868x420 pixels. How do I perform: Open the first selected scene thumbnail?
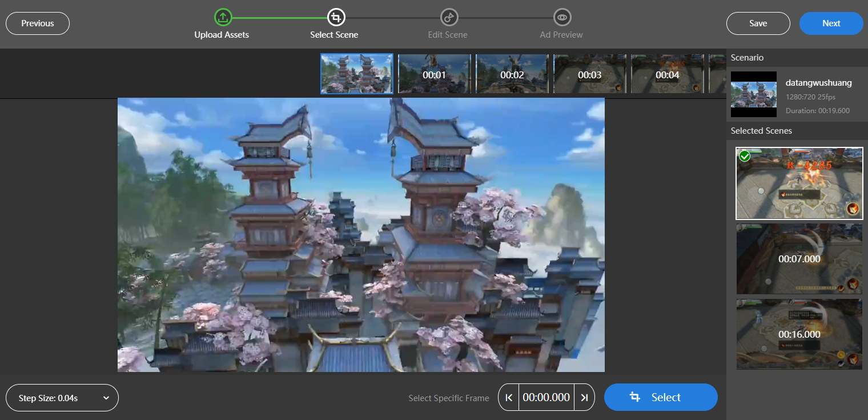(799, 183)
